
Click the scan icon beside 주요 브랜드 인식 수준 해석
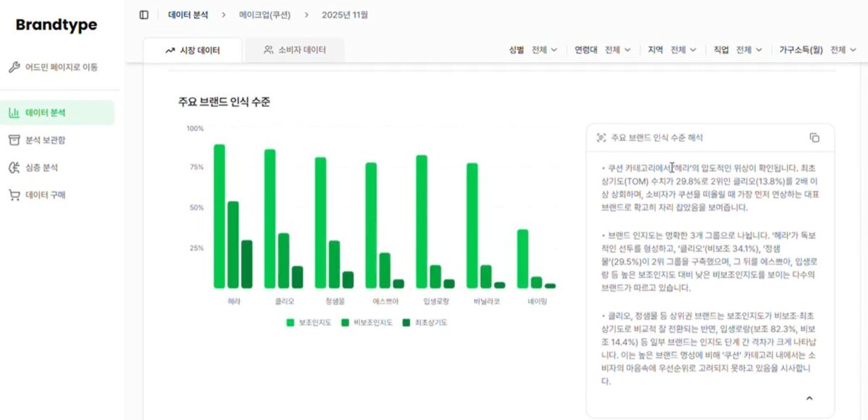[x=601, y=137]
